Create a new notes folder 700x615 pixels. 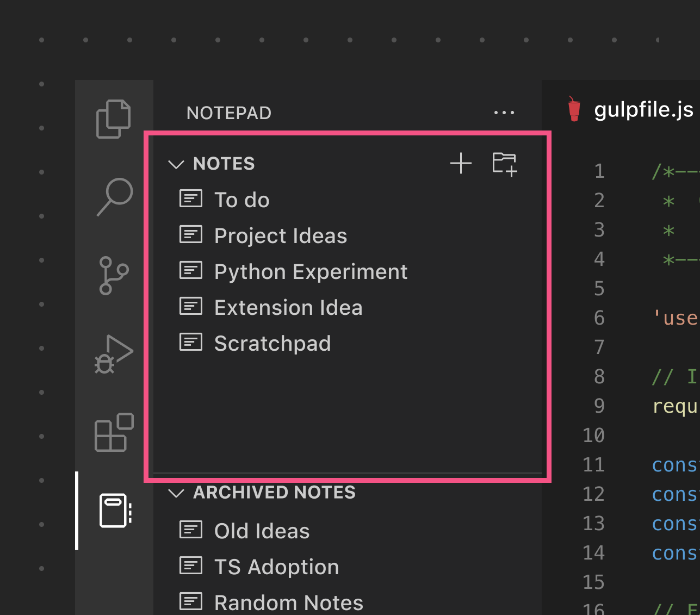[504, 163]
